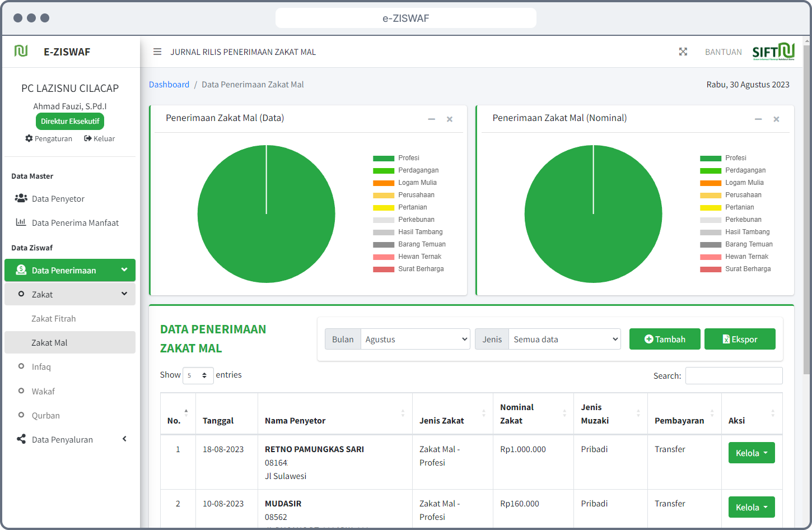
Task: Close the Penerimaan Zakat Mal (Nominal) card
Action: click(x=776, y=119)
